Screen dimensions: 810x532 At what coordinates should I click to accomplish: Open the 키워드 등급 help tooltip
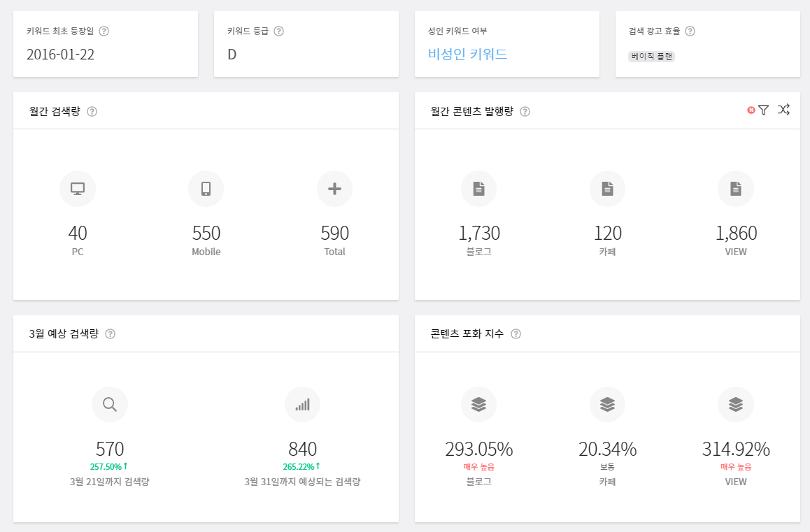(279, 30)
